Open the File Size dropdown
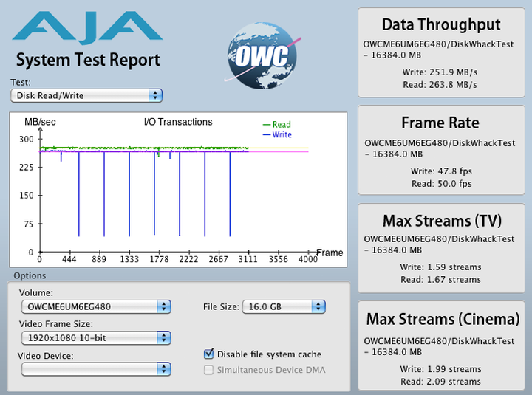The height and width of the screenshot is (395, 532). point(284,306)
